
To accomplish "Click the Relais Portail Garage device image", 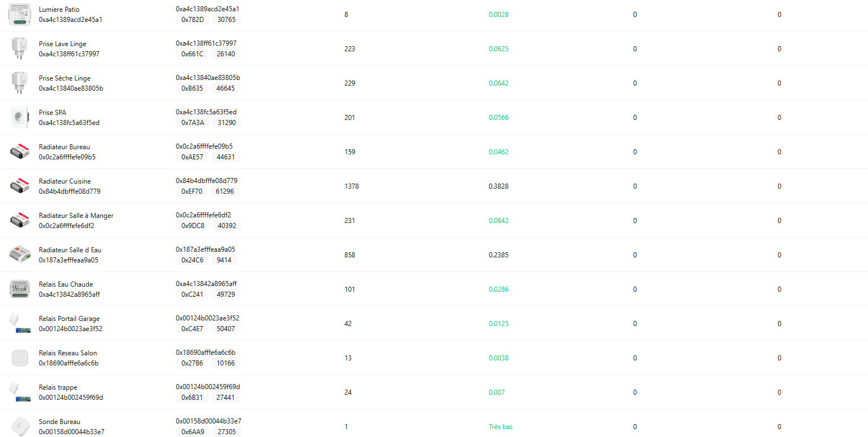I will click(x=19, y=324).
